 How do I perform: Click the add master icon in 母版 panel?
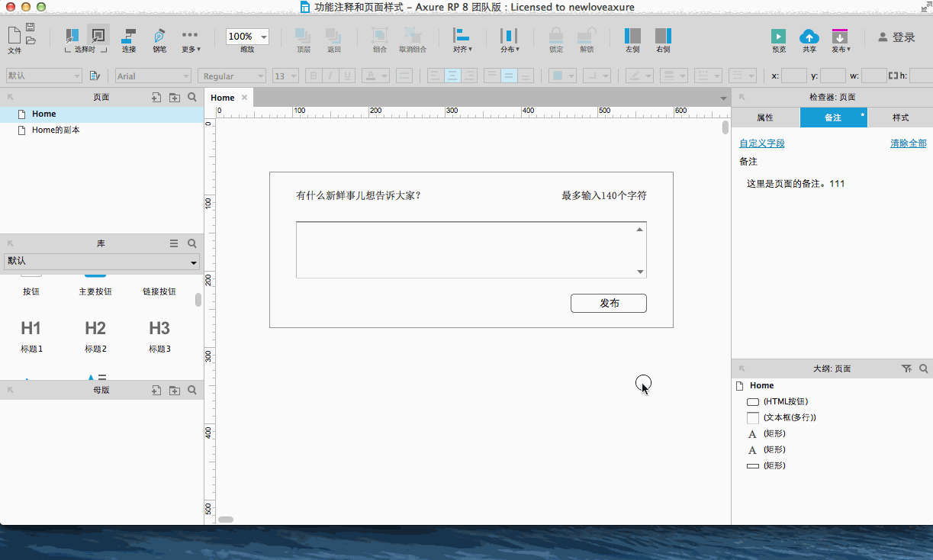click(x=156, y=390)
